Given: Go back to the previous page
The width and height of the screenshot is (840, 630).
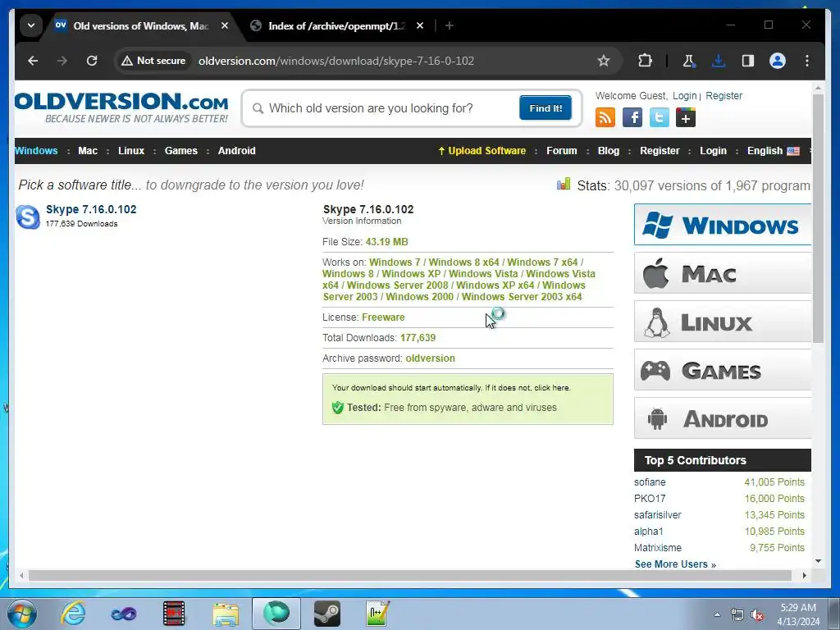Looking at the screenshot, I should 33,61.
